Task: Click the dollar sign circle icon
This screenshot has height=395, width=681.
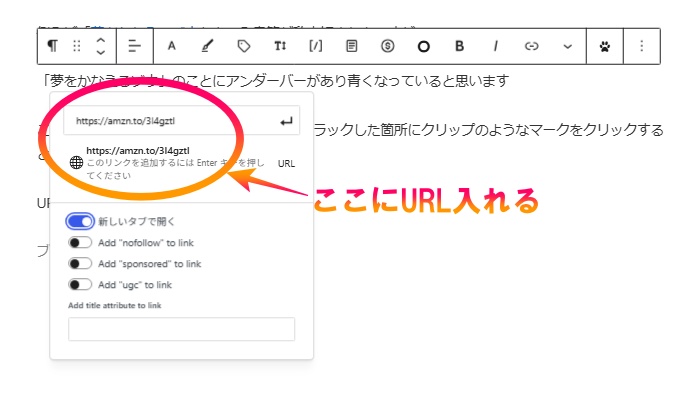Action: (x=388, y=46)
